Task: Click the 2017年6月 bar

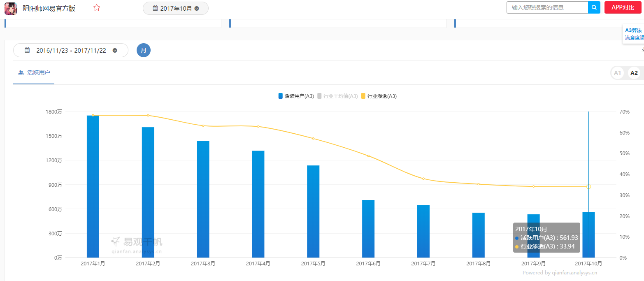Action: pos(368,229)
